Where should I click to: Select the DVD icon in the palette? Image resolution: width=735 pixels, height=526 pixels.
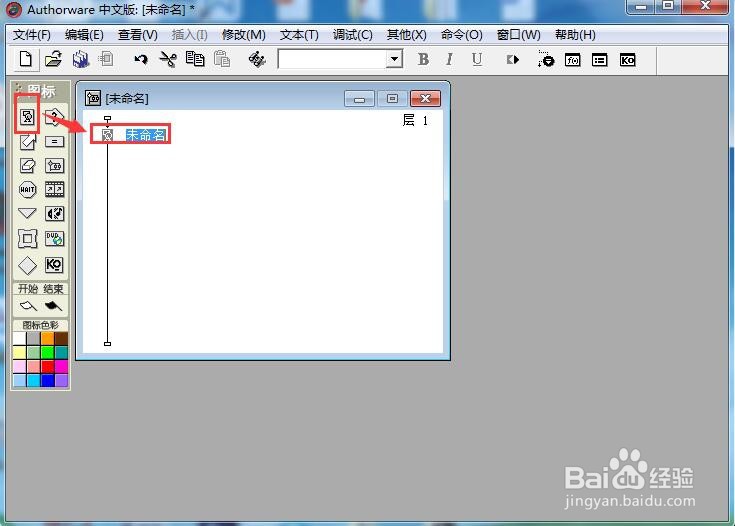54,239
